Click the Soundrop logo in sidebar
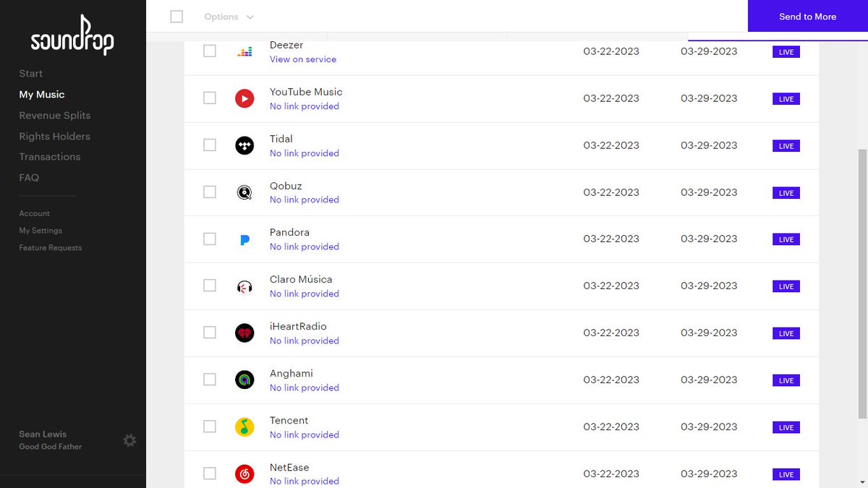This screenshot has height=488, width=868. pos(72,35)
